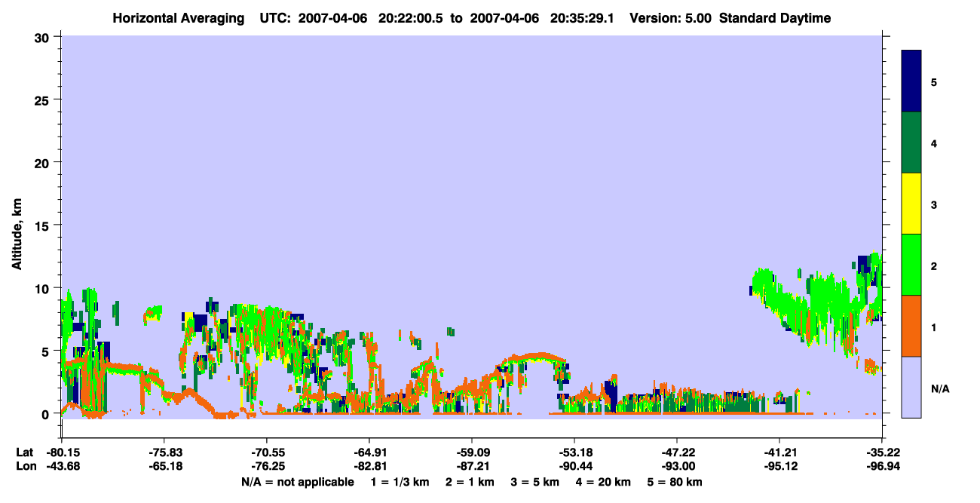The image size is (980, 503).
Task: Click latitude value -64.91
Action: (369, 452)
